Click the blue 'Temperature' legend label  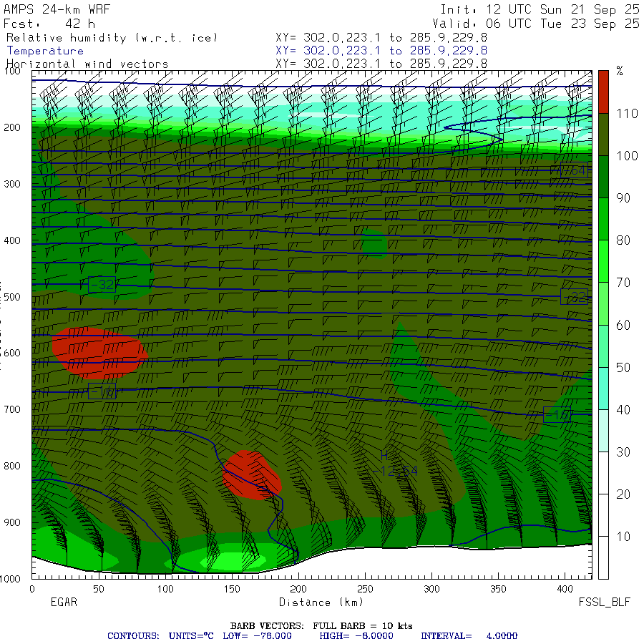click(x=45, y=51)
